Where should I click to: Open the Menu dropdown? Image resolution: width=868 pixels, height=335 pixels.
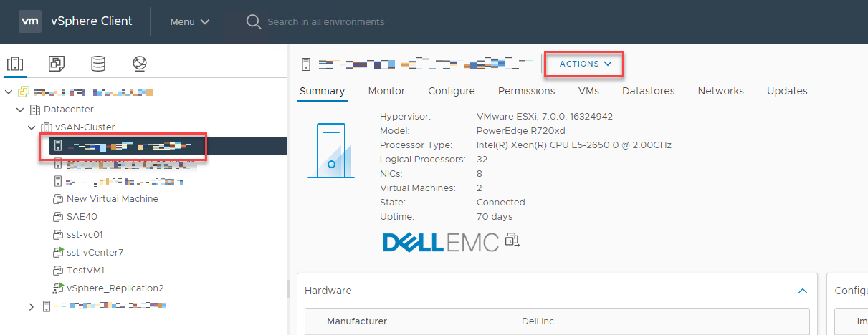tap(189, 21)
